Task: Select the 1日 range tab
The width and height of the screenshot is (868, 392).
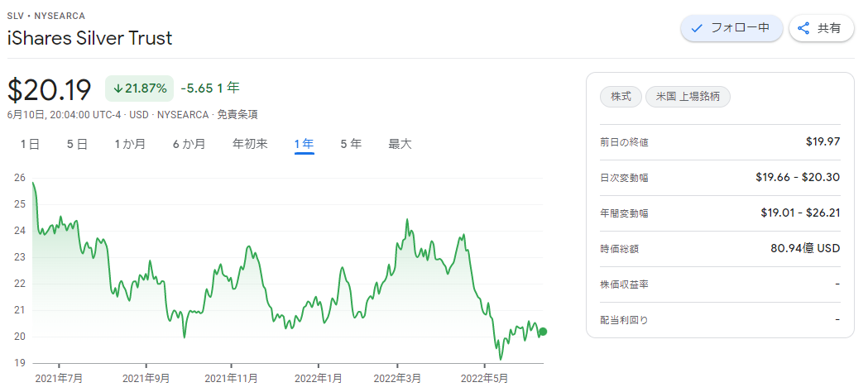Action: [30, 144]
